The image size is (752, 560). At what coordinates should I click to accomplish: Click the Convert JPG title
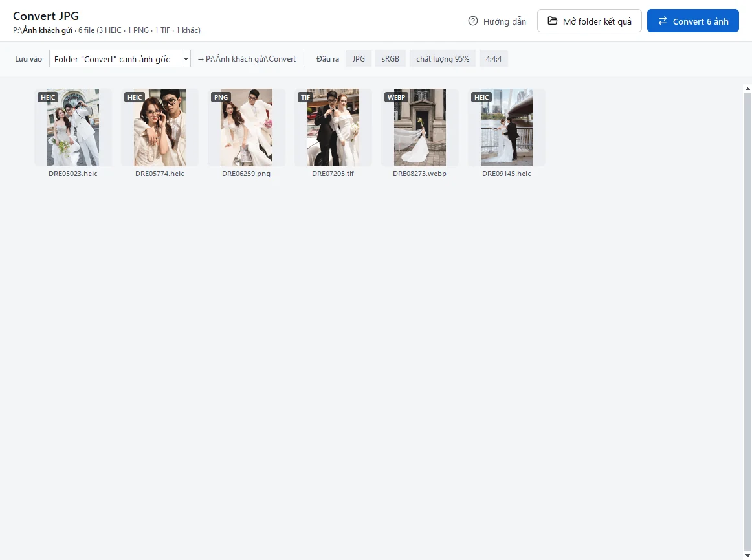[x=45, y=16]
